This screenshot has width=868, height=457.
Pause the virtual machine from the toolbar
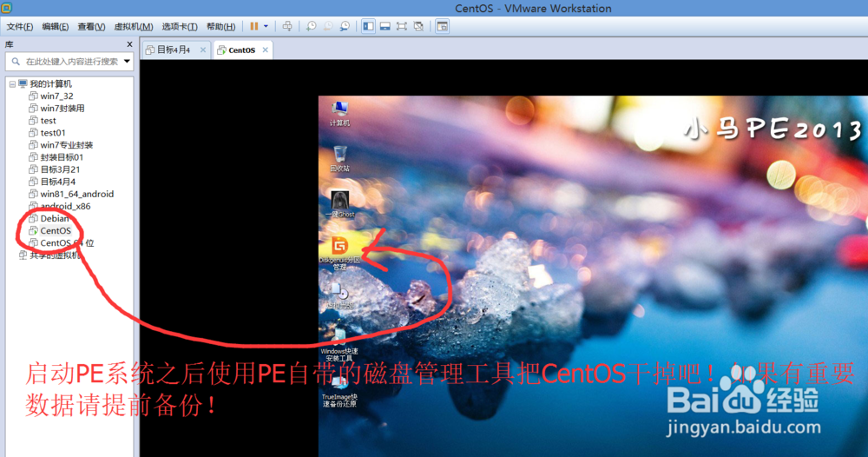click(x=254, y=26)
